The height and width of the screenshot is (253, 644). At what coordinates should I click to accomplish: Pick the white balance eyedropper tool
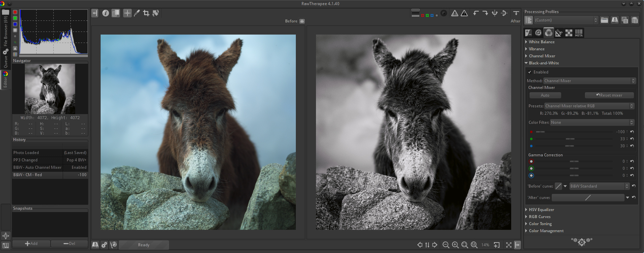pos(137,13)
